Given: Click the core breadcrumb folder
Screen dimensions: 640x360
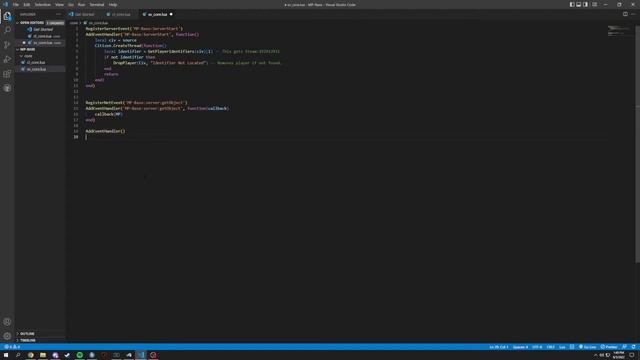Looking at the screenshot, I should tap(73, 23).
